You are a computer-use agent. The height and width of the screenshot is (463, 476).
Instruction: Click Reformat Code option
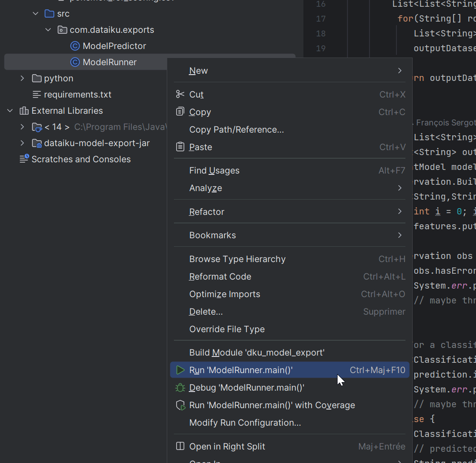tap(220, 277)
